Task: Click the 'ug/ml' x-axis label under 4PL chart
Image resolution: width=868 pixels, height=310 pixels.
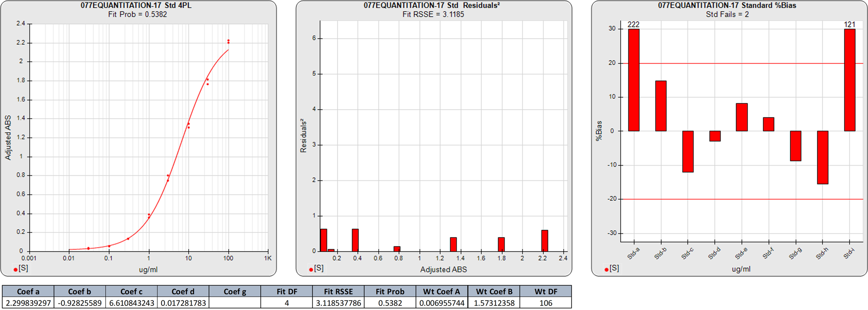Action: click(x=148, y=269)
